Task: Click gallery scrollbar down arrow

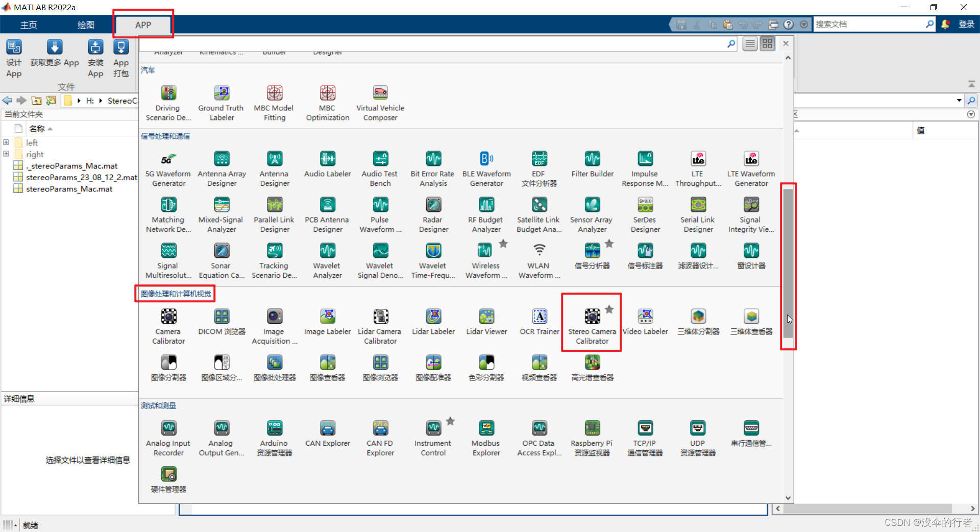Action: coord(788,498)
